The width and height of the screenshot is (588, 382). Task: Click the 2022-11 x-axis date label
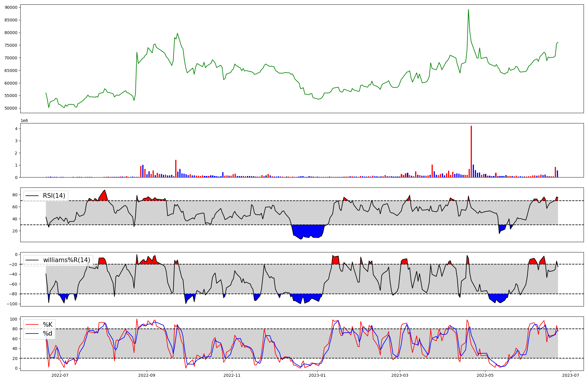pyautogui.click(x=232, y=375)
